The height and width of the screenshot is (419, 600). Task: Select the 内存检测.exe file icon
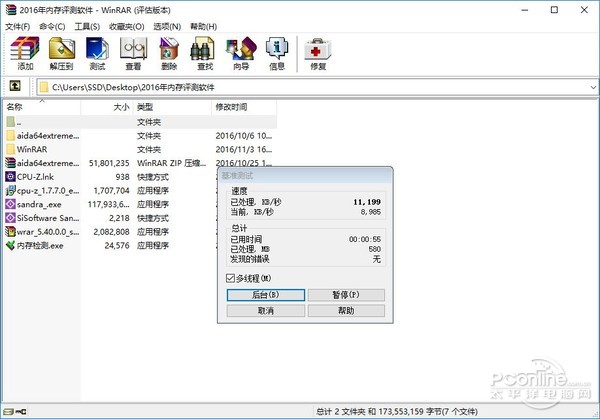click(11, 245)
